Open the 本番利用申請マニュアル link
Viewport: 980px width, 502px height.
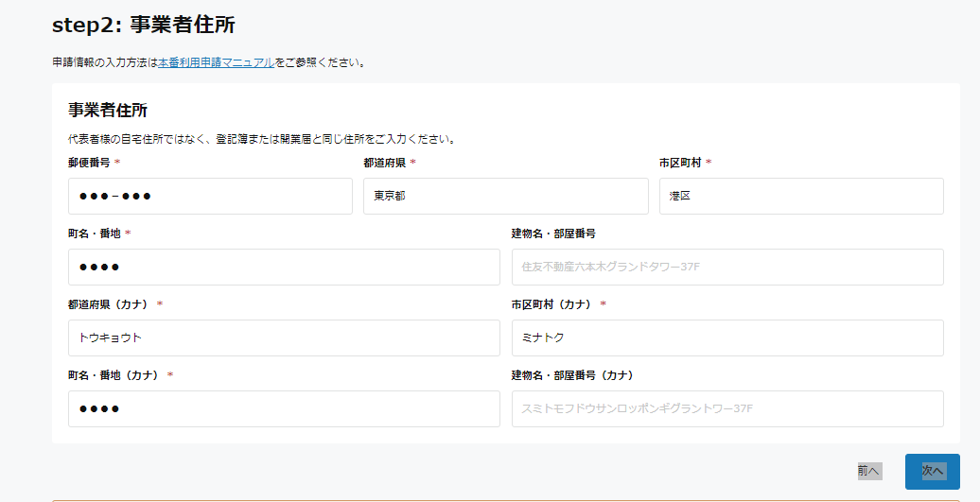click(x=216, y=62)
